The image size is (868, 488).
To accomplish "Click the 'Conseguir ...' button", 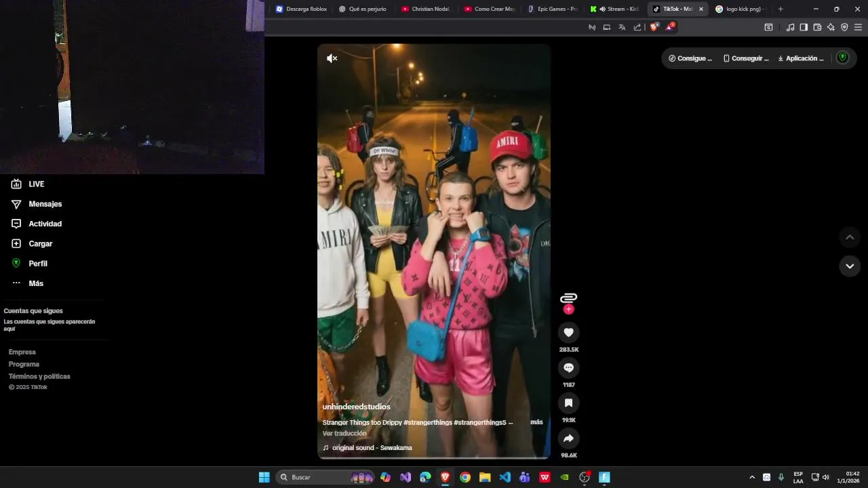I will 746,58.
